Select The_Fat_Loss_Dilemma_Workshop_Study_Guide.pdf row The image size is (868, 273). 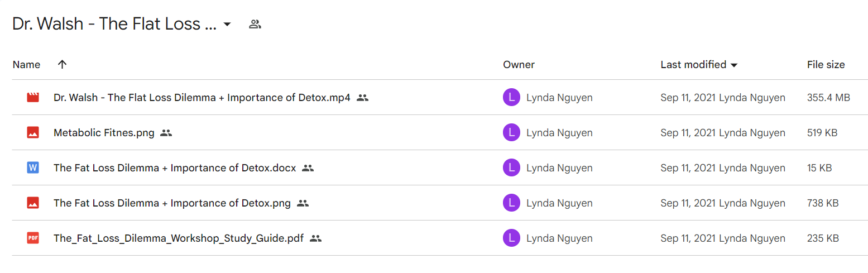440,238
